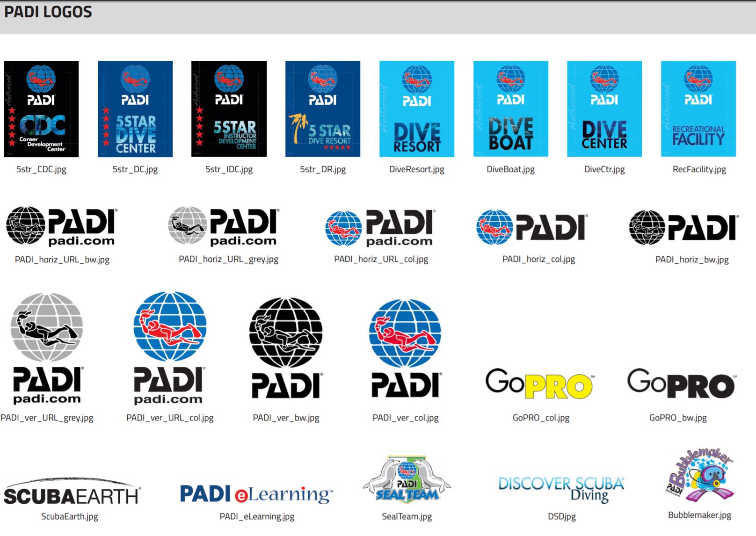Select the DiveCtr.jpg file label
The image size is (756, 536).
[x=604, y=169]
